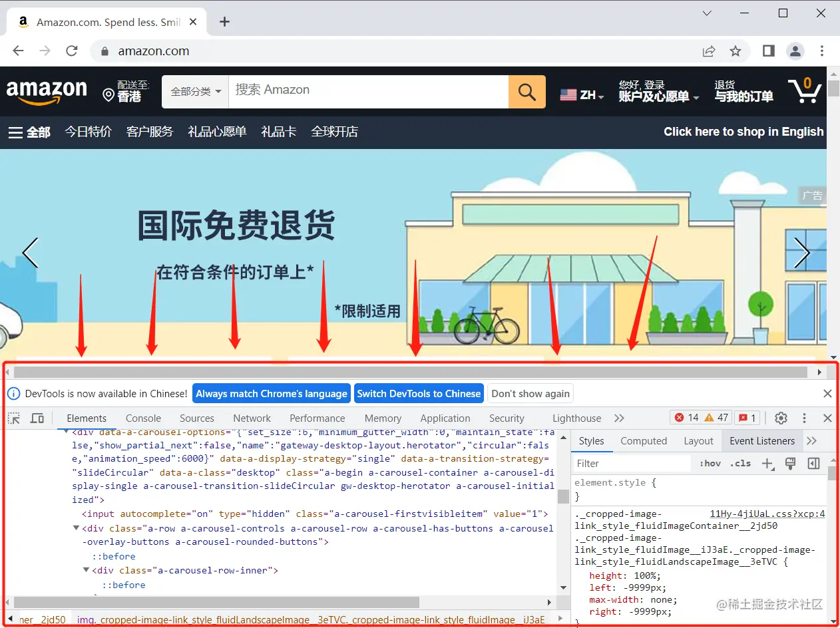Reload the page with the refresh icon

pos(72,51)
